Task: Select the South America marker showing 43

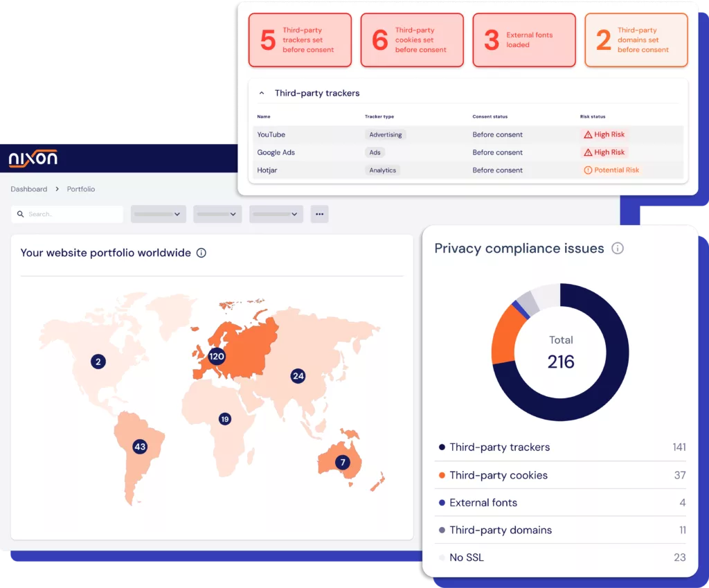Action: coord(140,447)
